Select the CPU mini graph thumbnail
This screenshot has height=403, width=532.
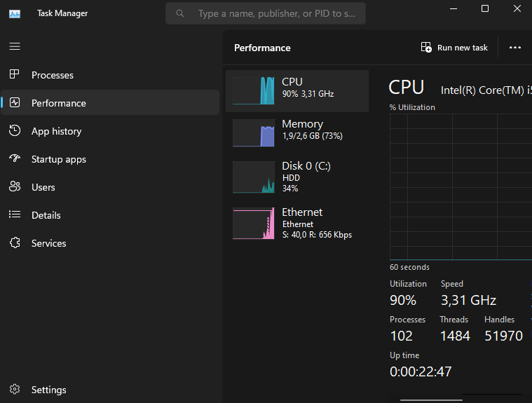(254, 90)
